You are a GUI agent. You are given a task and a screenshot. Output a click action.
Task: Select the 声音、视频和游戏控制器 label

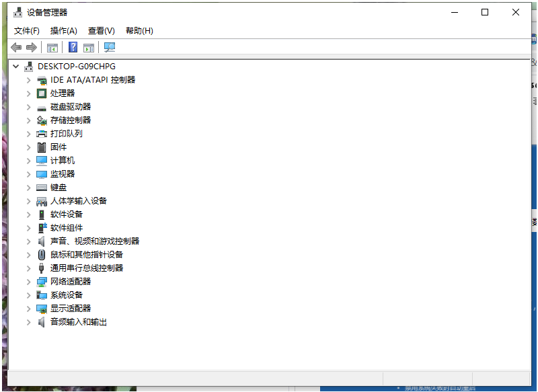click(x=95, y=241)
